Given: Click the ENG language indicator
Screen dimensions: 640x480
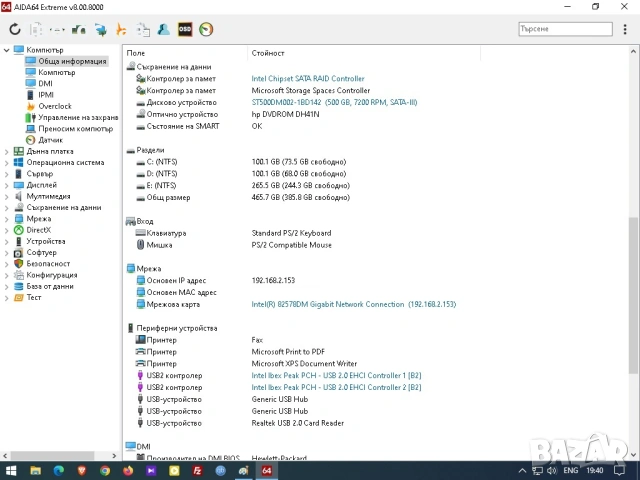Looking at the screenshot, I should tap(570, 471).
